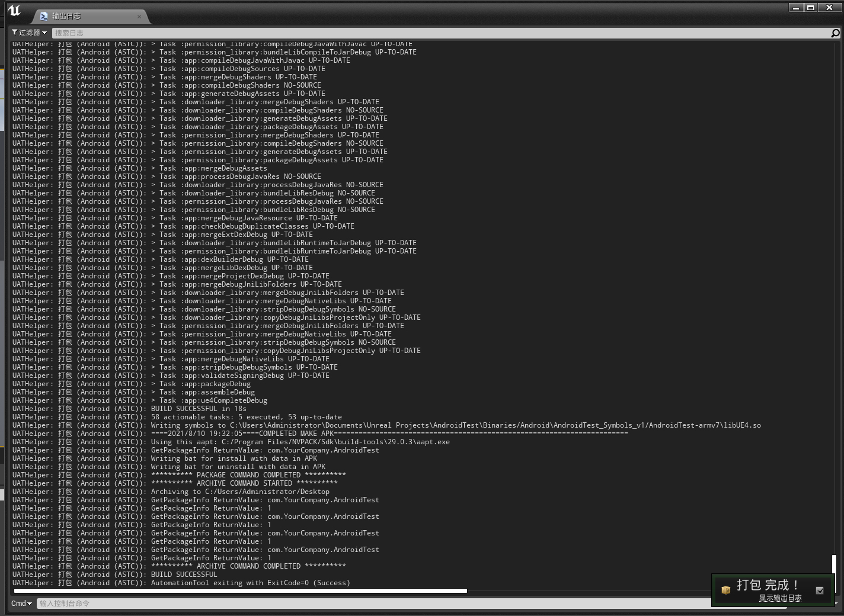This screenshot has width=844, height=616.
Task: Select the ':app:mergeLibDexDebug' task line
Action: [x=162, y=268]
